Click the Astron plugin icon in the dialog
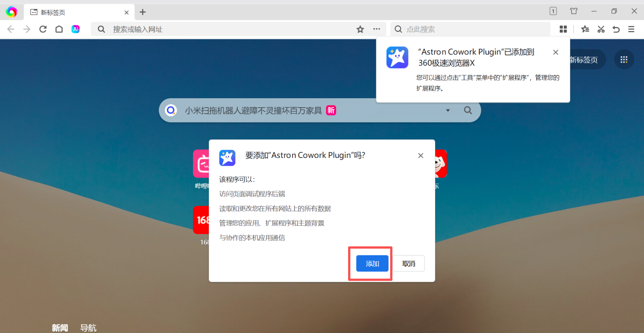Screen dimensions: 644x333 click(227, 158)
